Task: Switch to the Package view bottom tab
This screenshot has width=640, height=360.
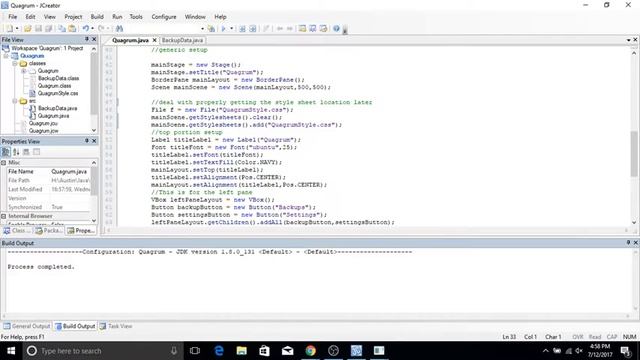Action: (49, 231)
